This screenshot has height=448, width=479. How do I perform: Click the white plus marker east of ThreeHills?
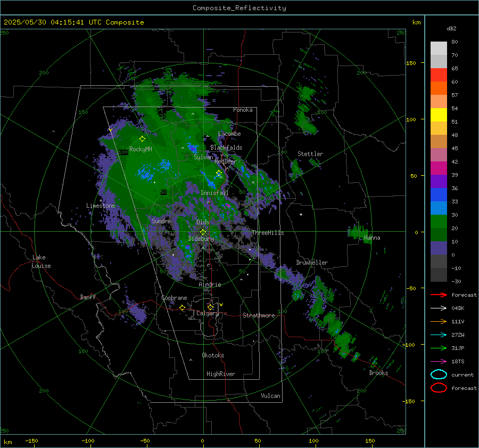(301, 214)
